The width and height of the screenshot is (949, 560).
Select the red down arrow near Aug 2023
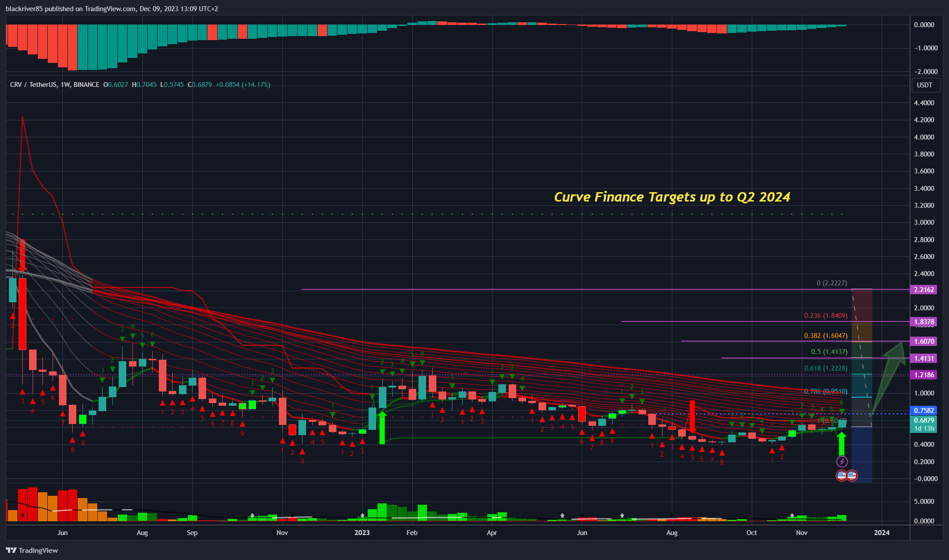point(692,416)
